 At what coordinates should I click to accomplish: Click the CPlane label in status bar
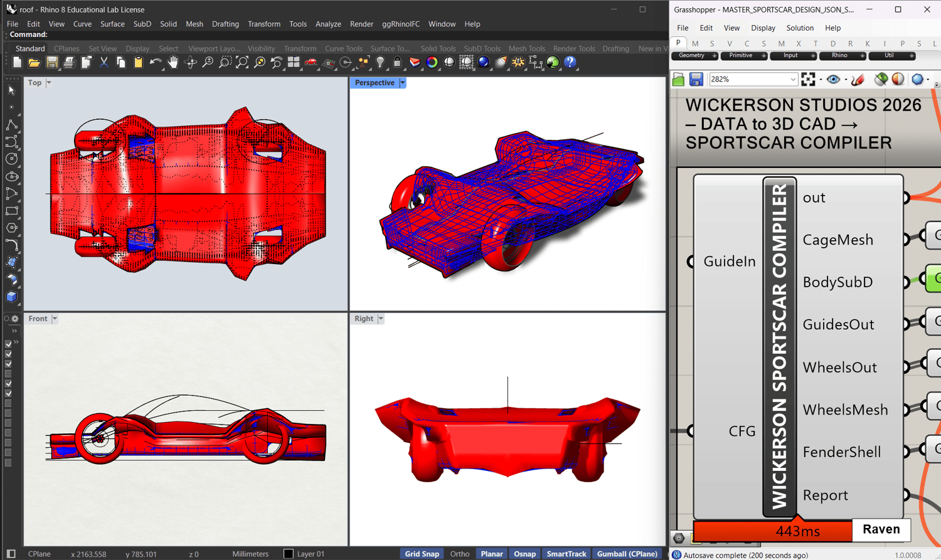coord(39,554)
